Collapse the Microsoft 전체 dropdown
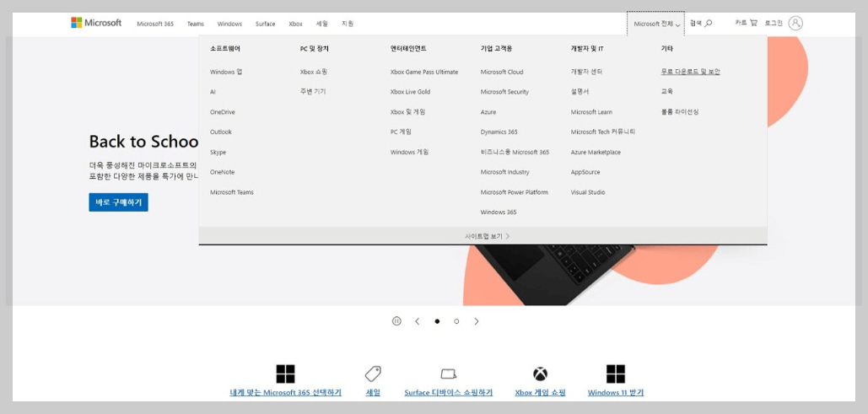The width and height of the screenshot is (868, 414). [x=656, y=24]
